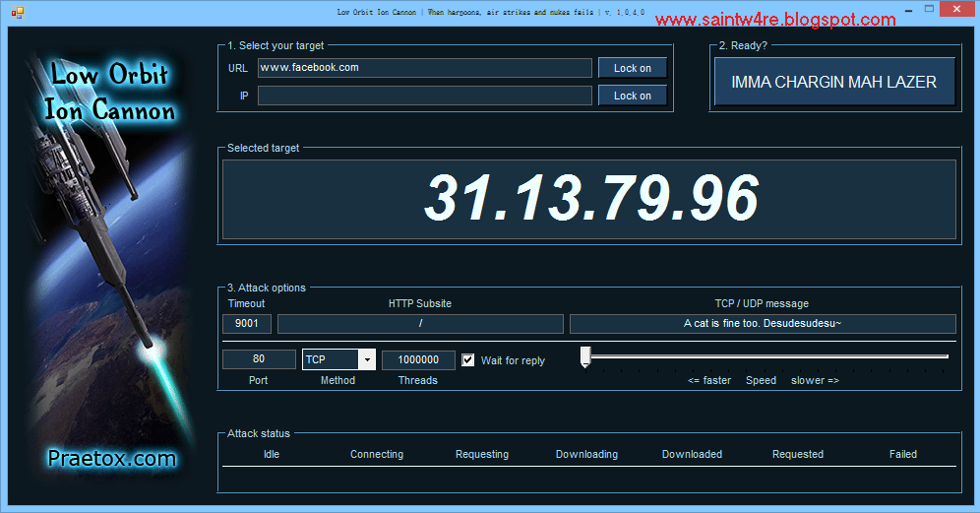Click the Idle status column header
980x513 pixels.
272,454
